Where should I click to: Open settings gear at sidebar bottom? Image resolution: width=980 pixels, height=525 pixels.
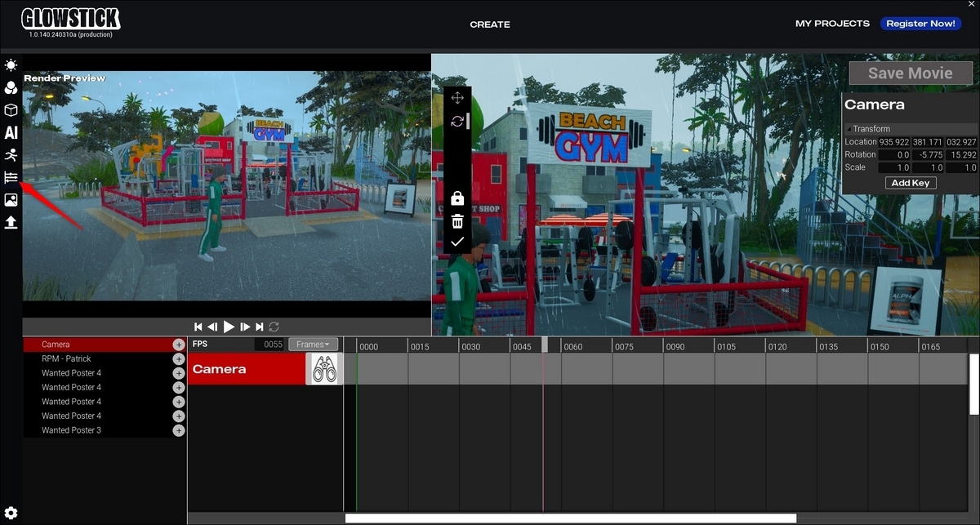[x=11, y=514]
